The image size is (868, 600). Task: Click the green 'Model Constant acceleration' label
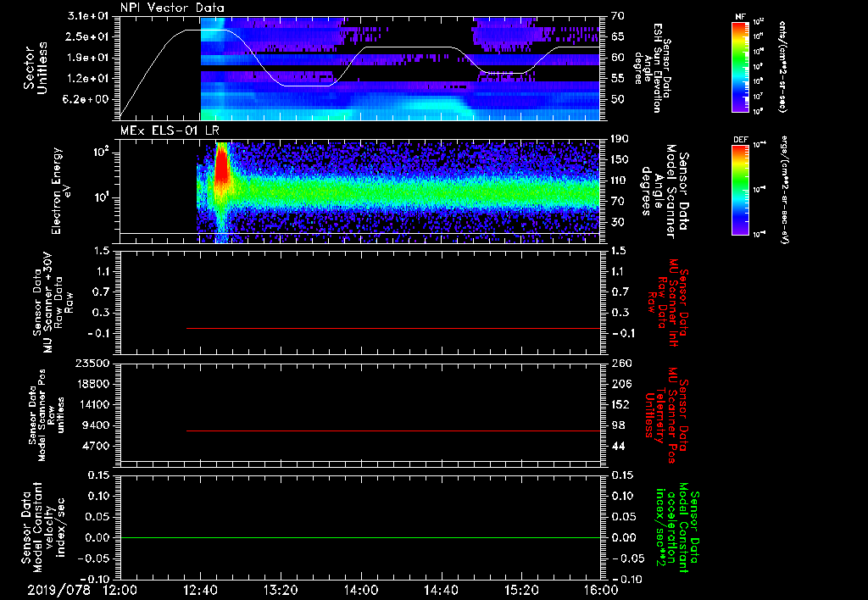coord(677,529)
